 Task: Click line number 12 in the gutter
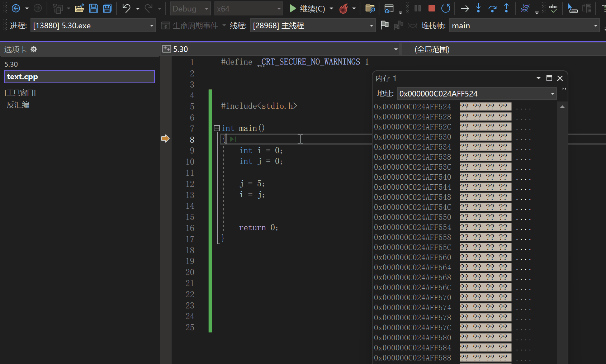(190, 184)
